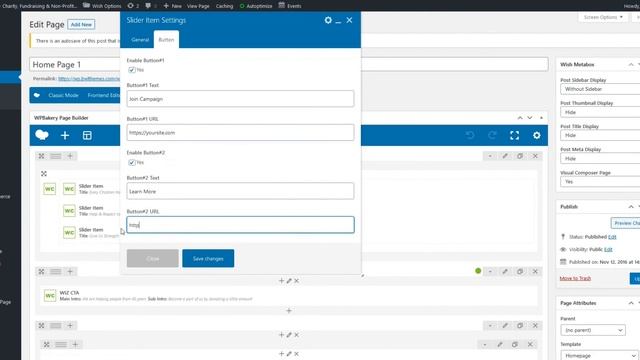Click View Page in admin bar
The image size is (640, 360).
(x=198, y=6)
